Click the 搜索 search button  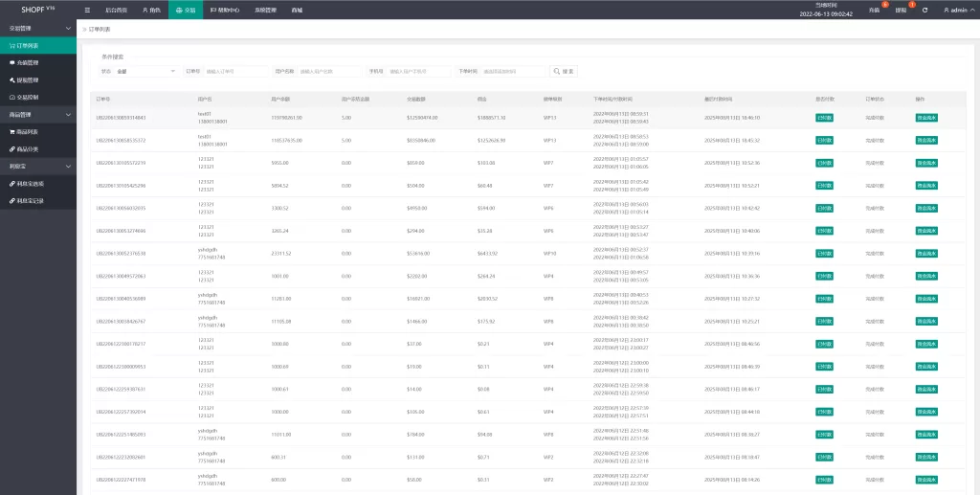point(564,71)
